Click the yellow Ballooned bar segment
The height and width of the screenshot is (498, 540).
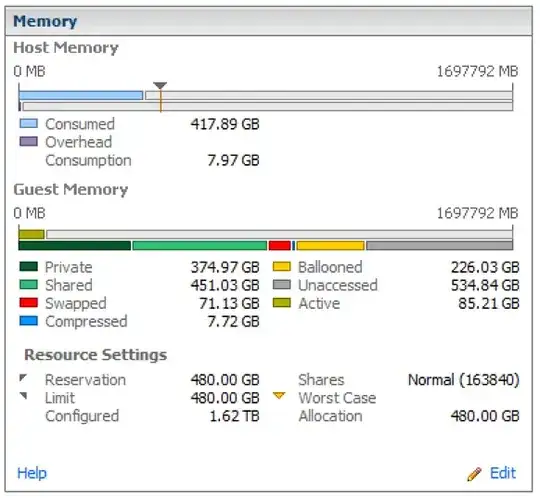coord(331,246)
